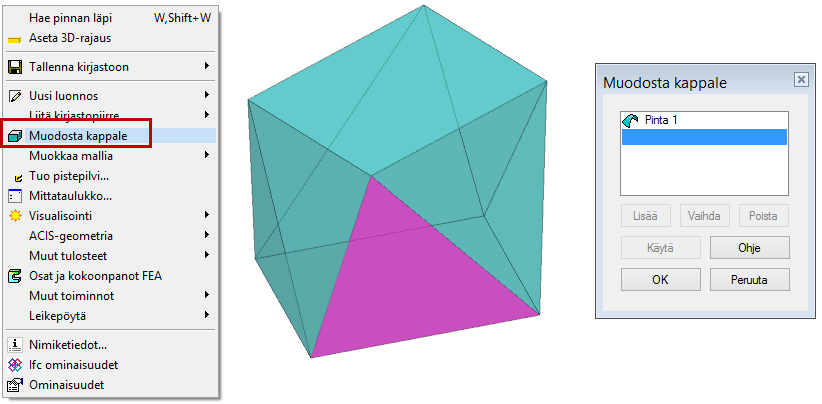Image resolution: width=822 pixels, height=404 pixels.
Task: Click Ohje help button
Action: (x=749, y=248)
